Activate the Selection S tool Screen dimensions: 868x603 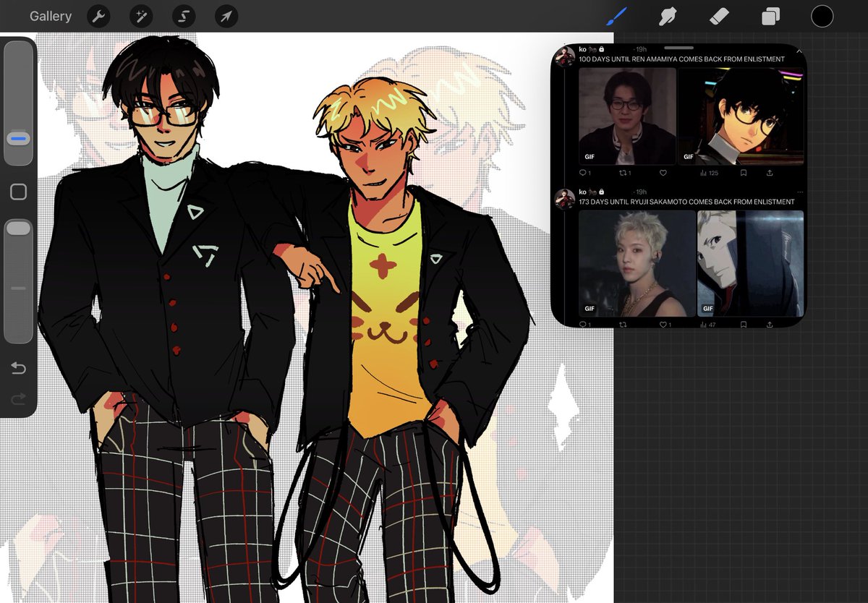[184, 16]
